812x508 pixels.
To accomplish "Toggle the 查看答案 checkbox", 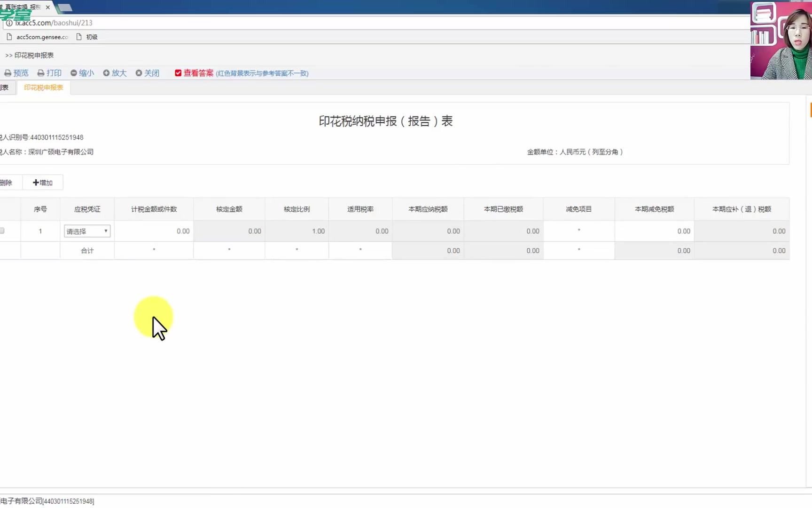I will (178, 73).
